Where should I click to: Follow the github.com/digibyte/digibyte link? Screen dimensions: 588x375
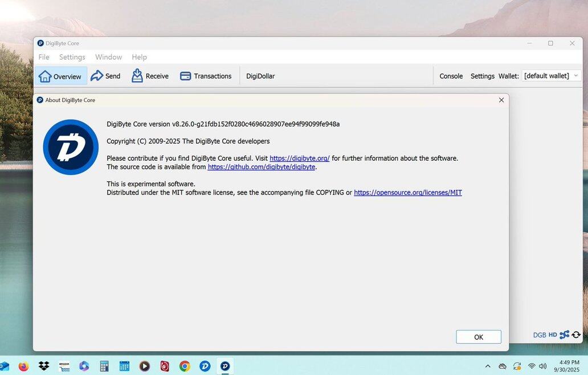[262, 167]
